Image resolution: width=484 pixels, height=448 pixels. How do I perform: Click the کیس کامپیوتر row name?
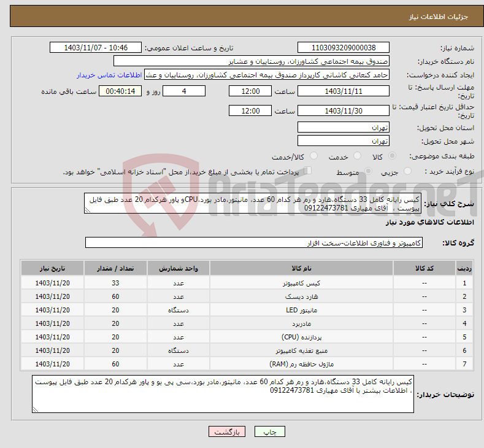[301, 283]
